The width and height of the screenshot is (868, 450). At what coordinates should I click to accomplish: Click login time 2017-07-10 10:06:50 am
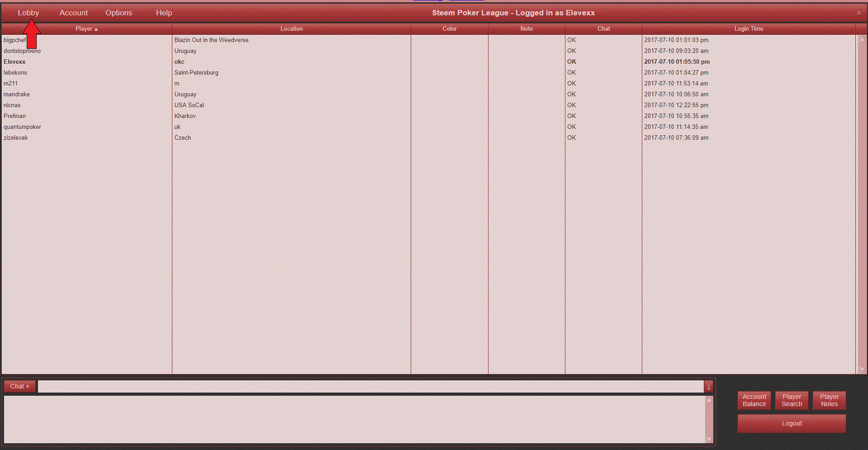[676, 94]
